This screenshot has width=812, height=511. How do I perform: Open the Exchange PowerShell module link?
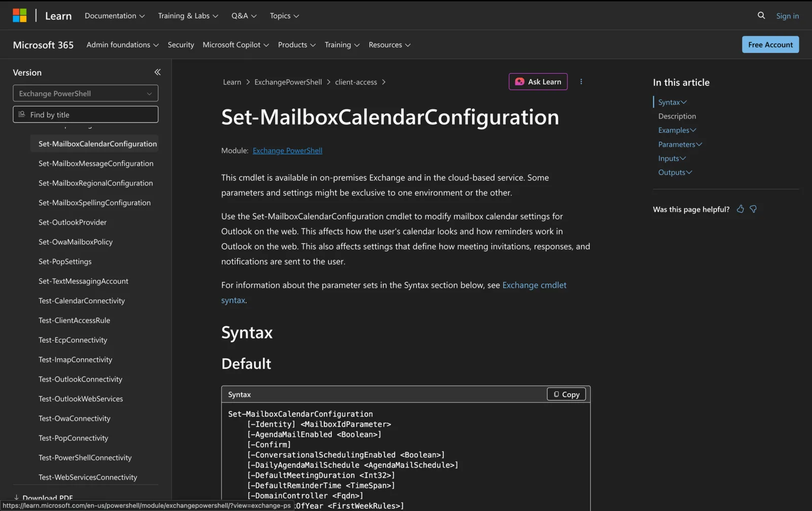point(287,150)
